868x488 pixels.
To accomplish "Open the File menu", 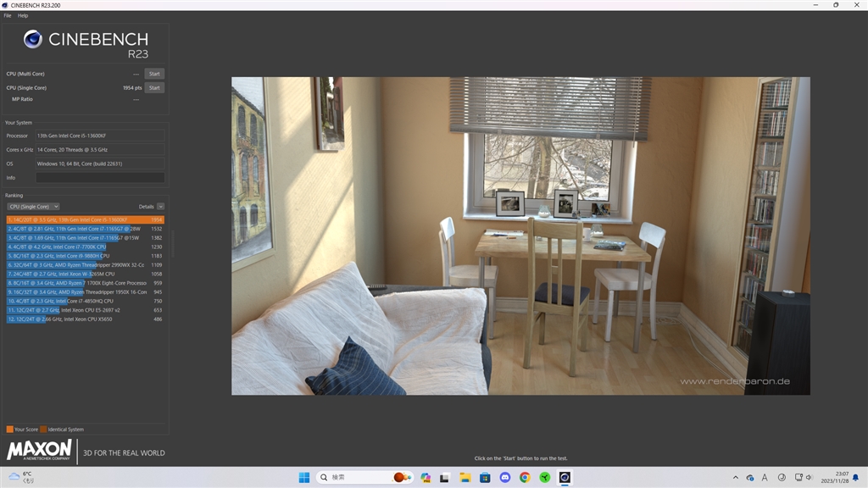I will tap(7, 15).
